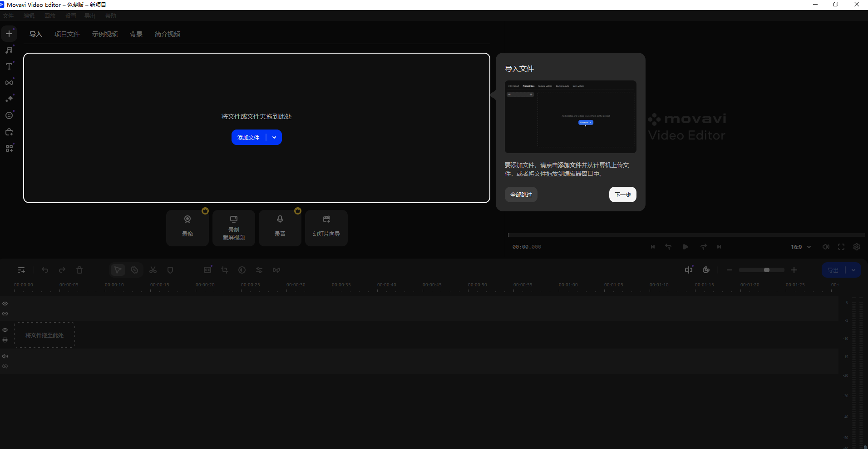Click the timeline zoom slider handle
The height and width of the screenshot is (449, 868).
pos(767,270)
